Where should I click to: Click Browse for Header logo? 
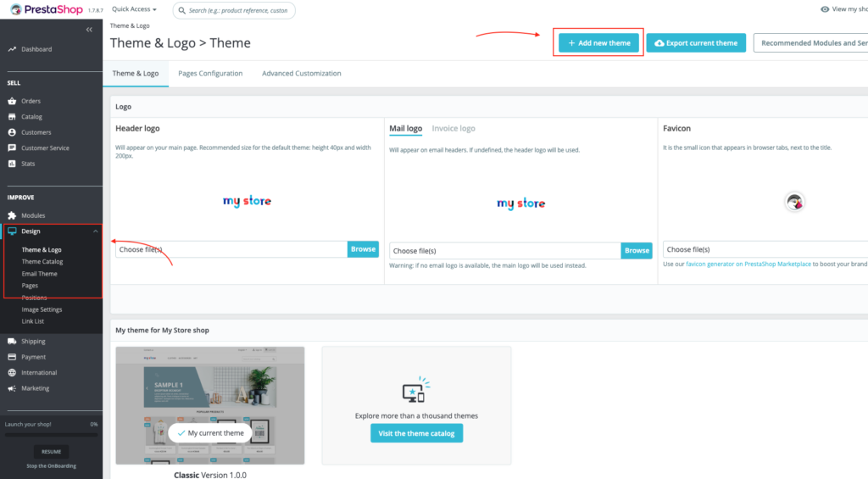[363, 249]
